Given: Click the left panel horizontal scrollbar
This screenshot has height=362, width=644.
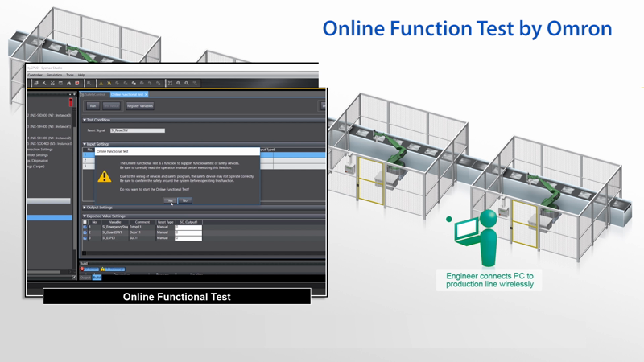Looking at the screenshot, I should click(44, 272).
